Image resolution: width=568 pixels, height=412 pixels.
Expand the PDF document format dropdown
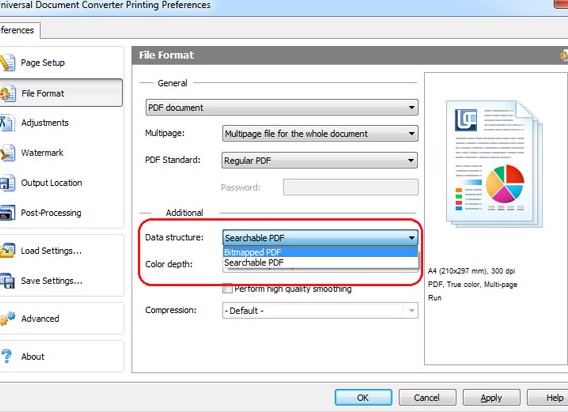coord(282,108)
